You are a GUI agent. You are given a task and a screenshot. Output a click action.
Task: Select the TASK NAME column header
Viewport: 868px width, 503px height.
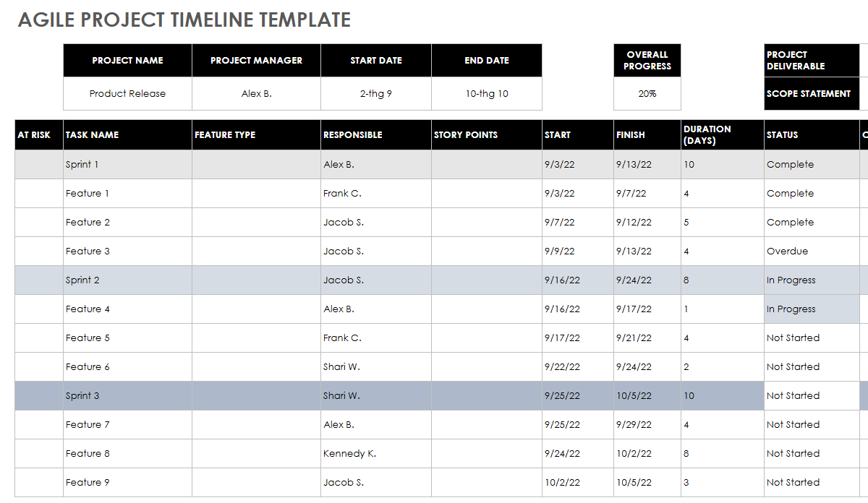tap(92, 135)
